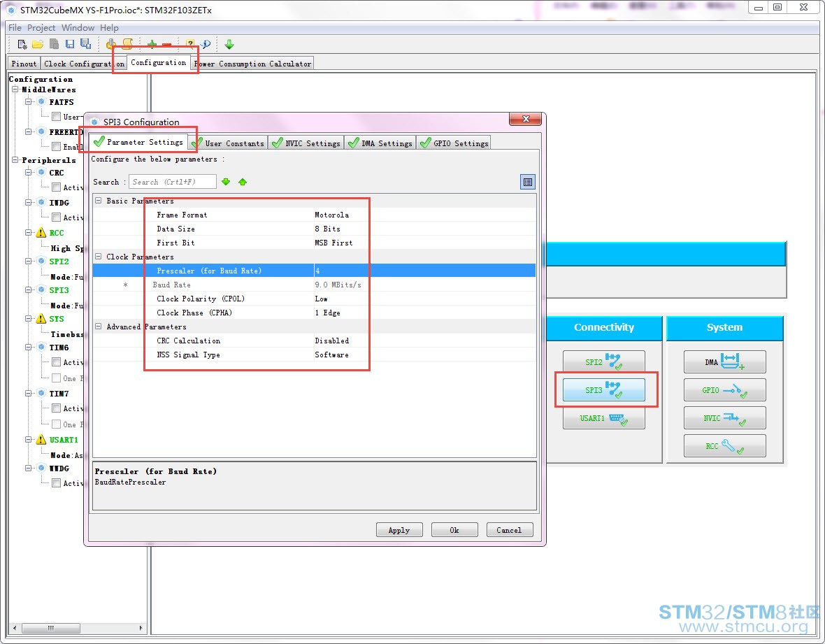Open the Project menu
This screenshot has width=825, height=644.
41,27
